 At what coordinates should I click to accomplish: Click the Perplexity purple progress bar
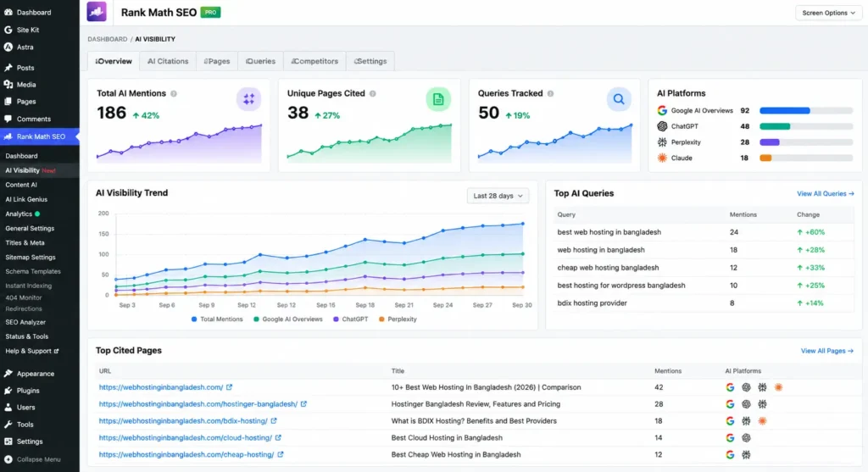pos(770,142)
